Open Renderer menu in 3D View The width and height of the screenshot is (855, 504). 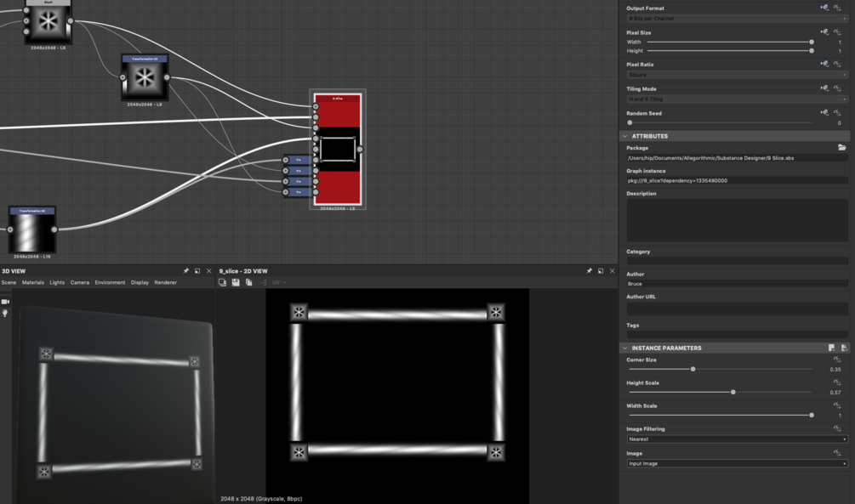[x=165, y=282]
